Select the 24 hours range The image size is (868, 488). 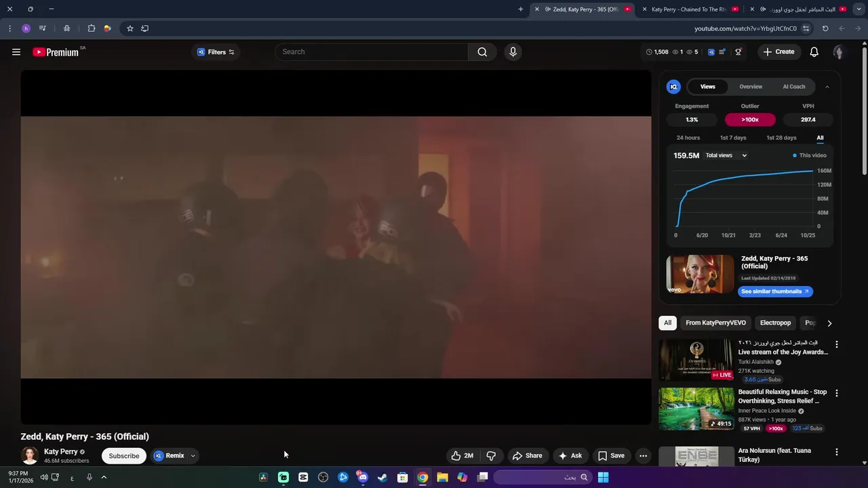pyautogui.click(x=688, y=138)
